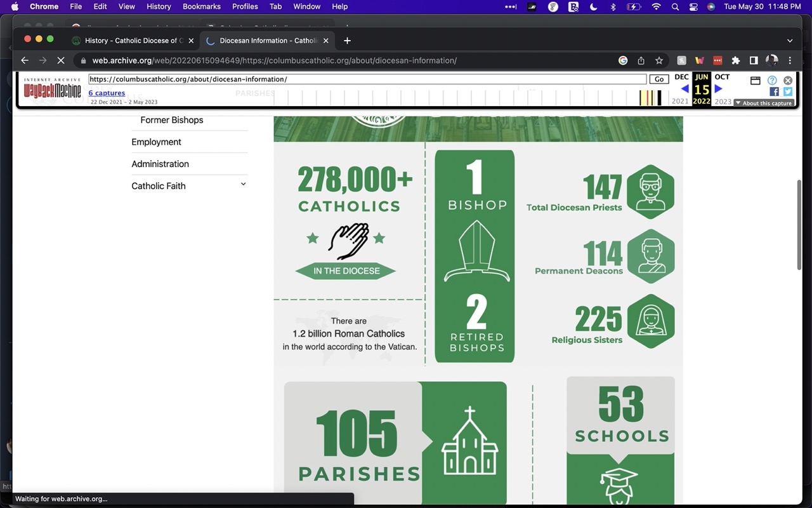Toggle the Chrome side panel

[x=754, y=60]
